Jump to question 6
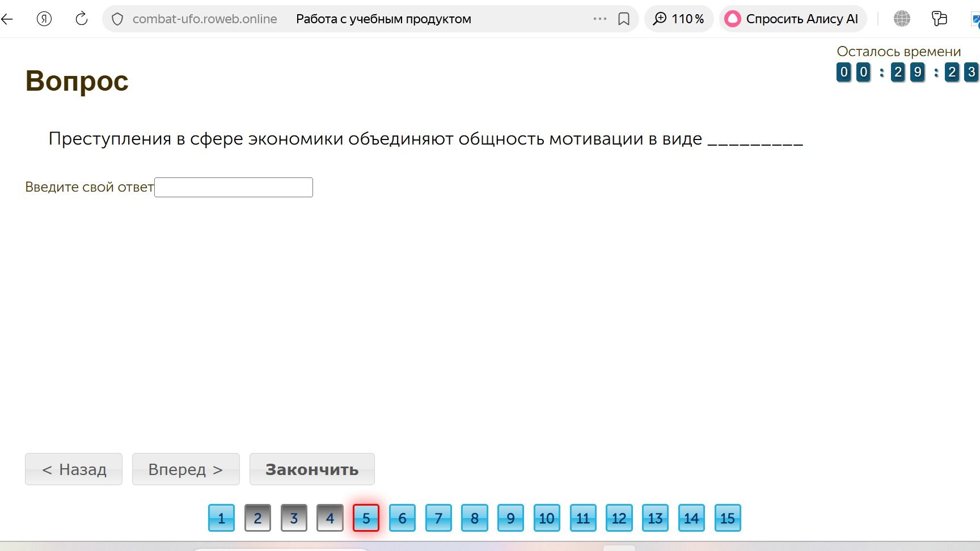The image size is (980, 551). [402, 518]
